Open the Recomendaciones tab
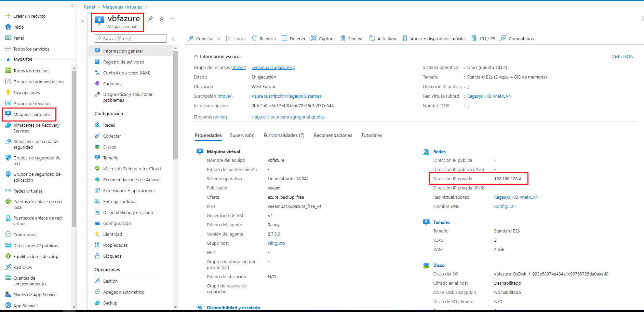 [x=333, y=135]
